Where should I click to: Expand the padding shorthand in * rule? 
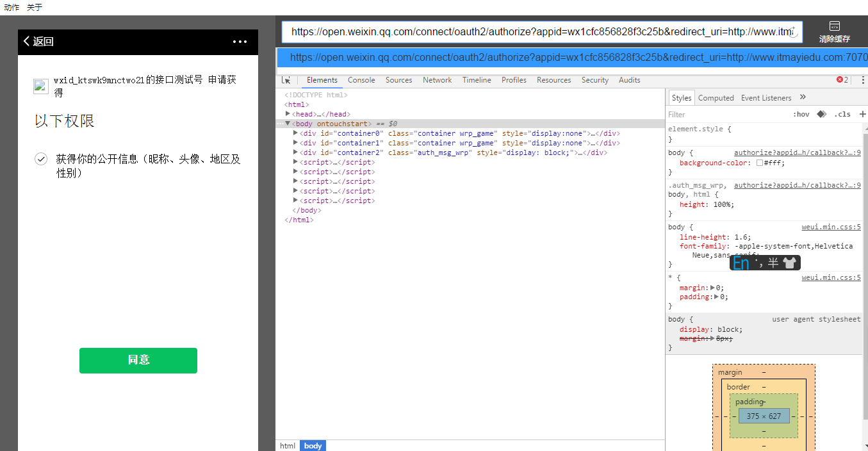click(x=717, y=297)
